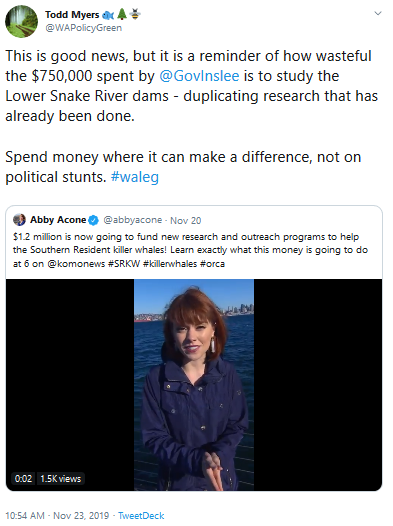Open the Nov 20 quoted tweet date
The height and width of the screenshot is (526, 393).
point(185,220)
